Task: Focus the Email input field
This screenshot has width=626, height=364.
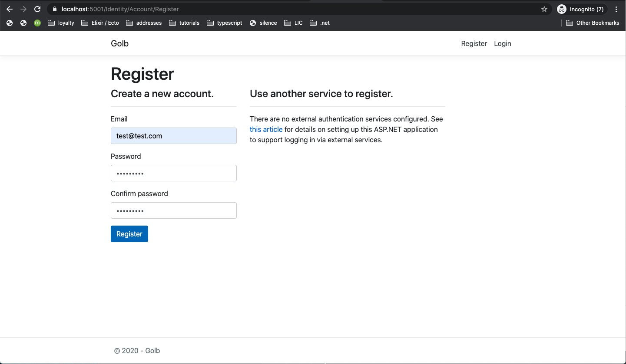Action: (174, 136)
